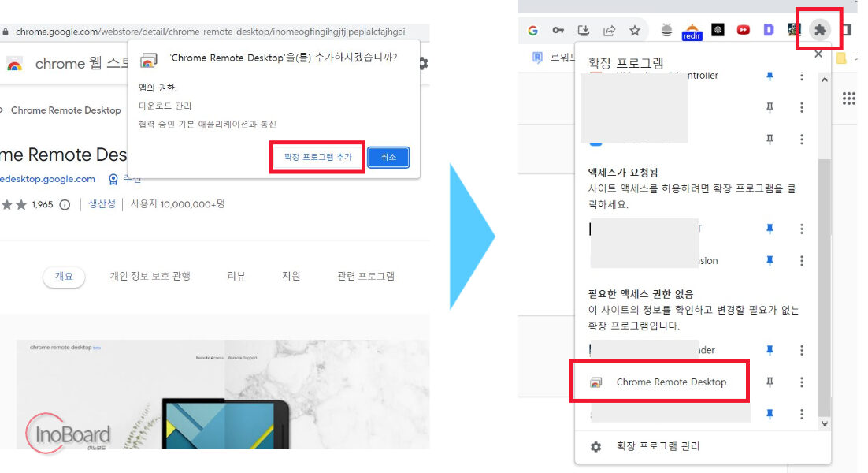Unpin the extension ending in 'ntroller'

pyautogui.click(x=770, y=76)
